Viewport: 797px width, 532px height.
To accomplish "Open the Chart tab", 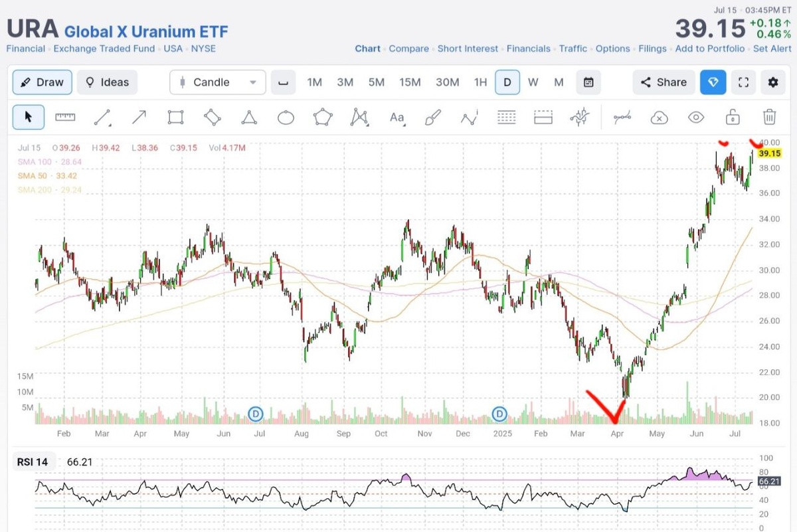I will coord(368,48).
